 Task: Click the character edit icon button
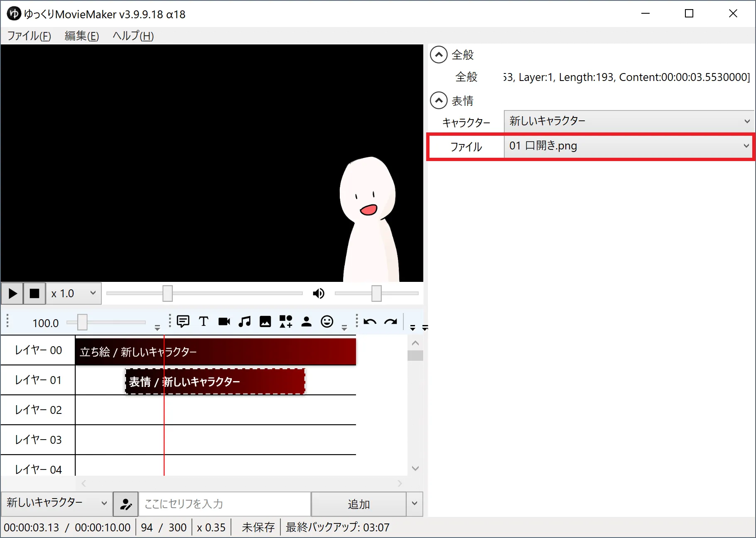point(125,504)
